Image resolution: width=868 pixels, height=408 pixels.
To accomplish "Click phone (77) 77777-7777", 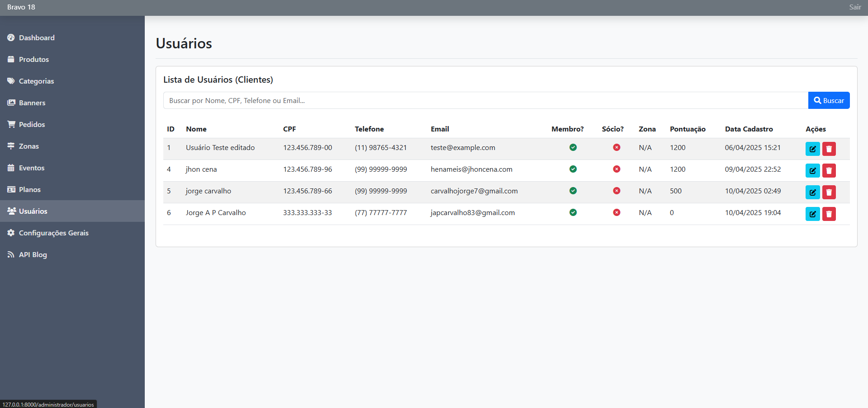I will (381, 213).
